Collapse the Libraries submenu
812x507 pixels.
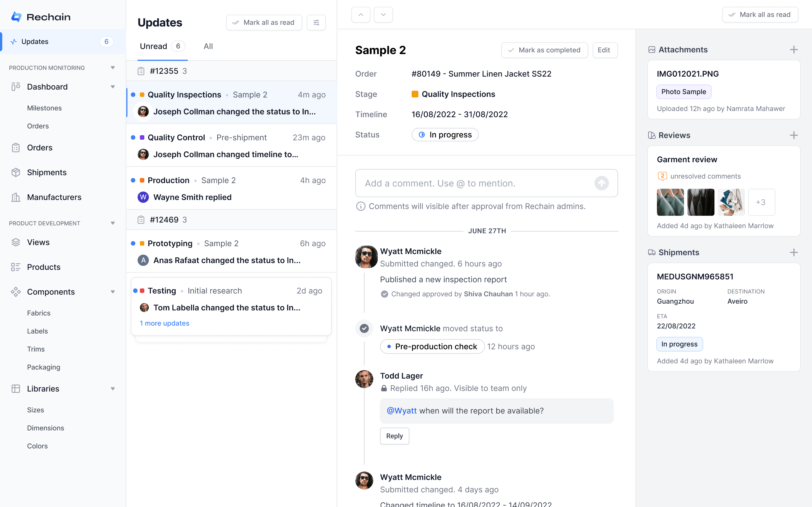[x=113, y=389]
